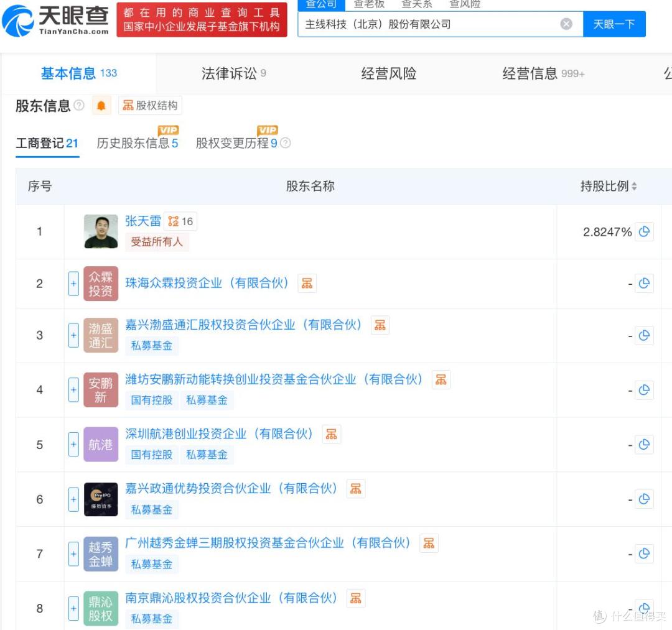672x630 pixels.
Task: Open the 嘉兴渤盛通汇股权投资合伙企业 link
Action: 243,325
